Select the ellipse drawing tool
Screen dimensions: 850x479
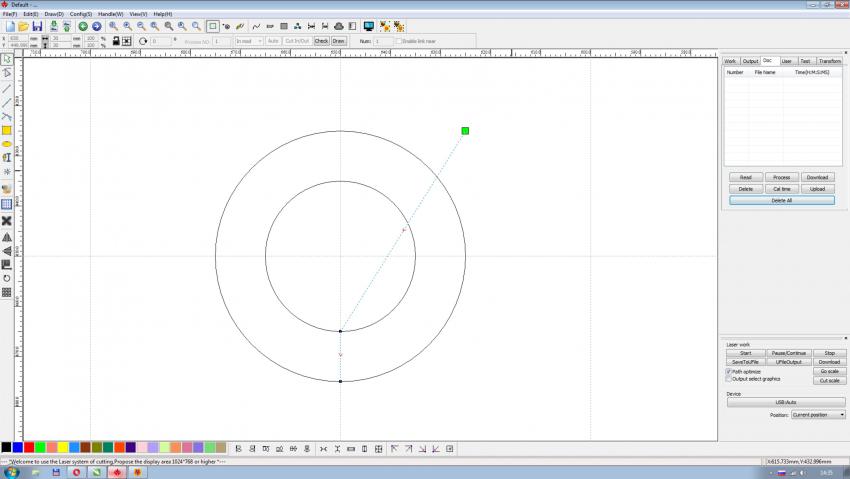7,144
